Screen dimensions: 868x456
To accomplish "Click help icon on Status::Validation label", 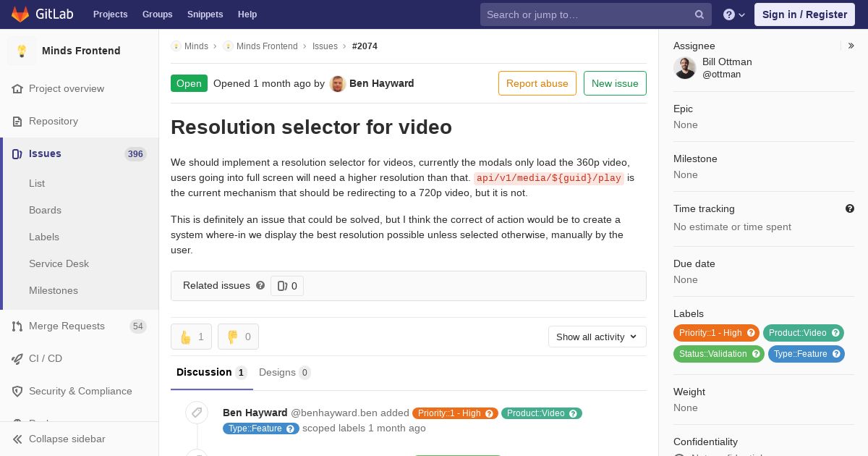I will click(756, 354).
